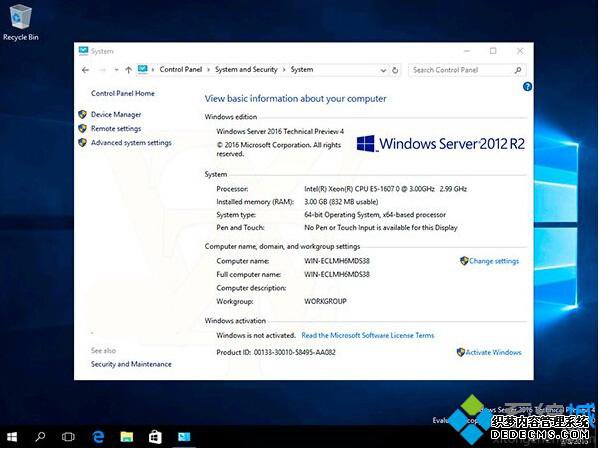This screenshot has height=449, width=600.
Task: Open the Start menu button
Action: point(12,437)
